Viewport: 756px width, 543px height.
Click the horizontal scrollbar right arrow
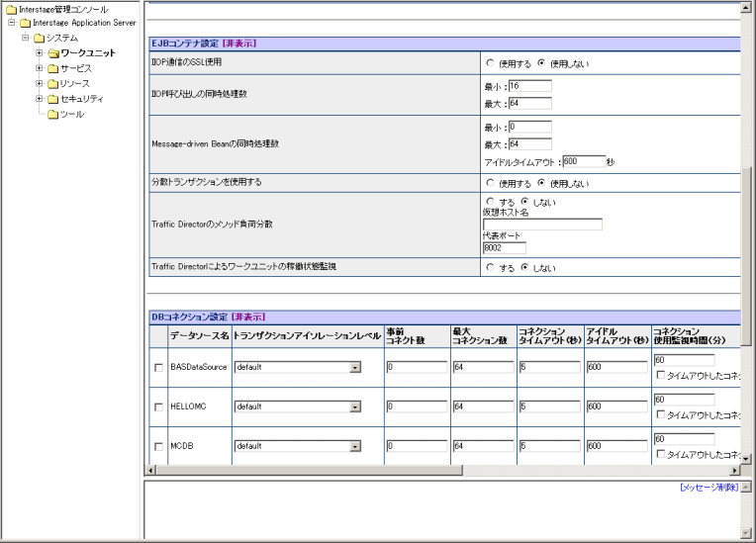click(734, 471)
